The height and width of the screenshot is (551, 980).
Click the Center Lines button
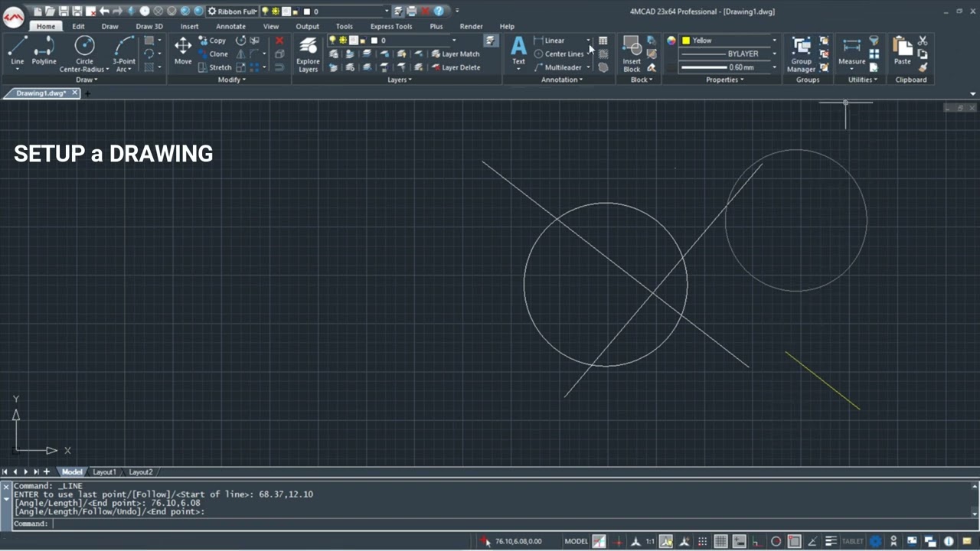[x=559, y=54]
